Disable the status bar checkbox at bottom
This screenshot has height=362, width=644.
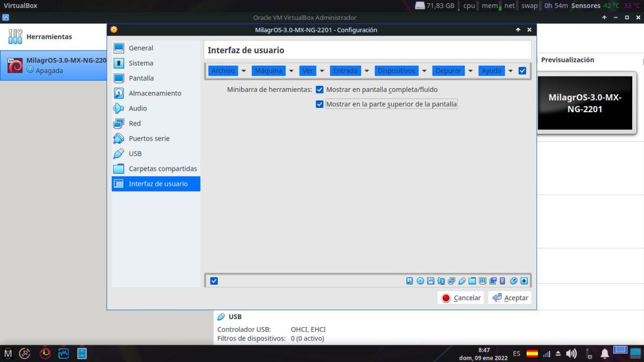214,281
